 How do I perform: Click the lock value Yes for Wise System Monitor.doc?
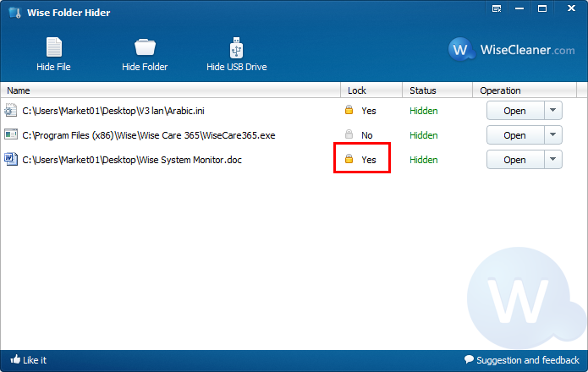pos(369,160)
